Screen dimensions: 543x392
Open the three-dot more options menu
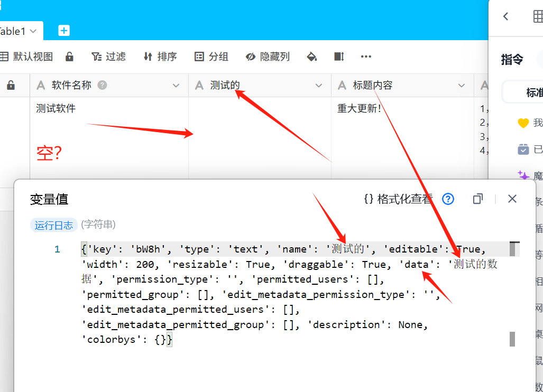366,57
